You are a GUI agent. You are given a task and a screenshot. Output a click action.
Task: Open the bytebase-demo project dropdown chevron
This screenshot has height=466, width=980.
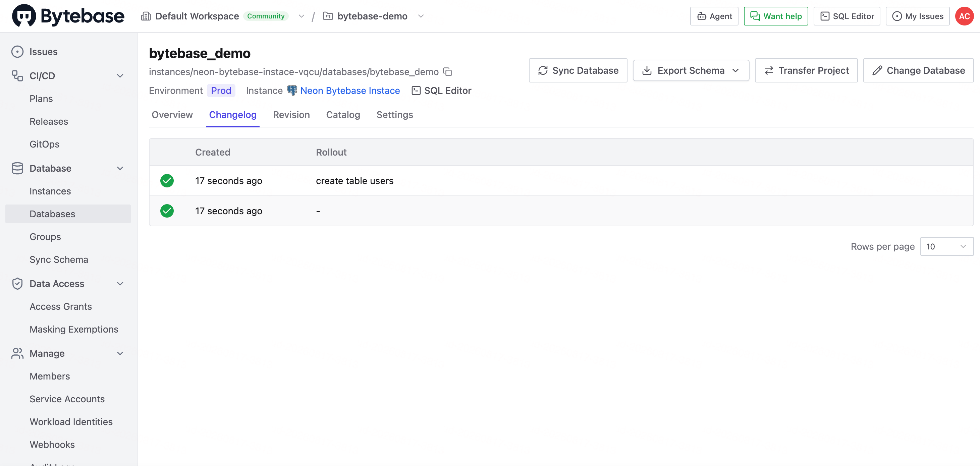tap(421, 16)
